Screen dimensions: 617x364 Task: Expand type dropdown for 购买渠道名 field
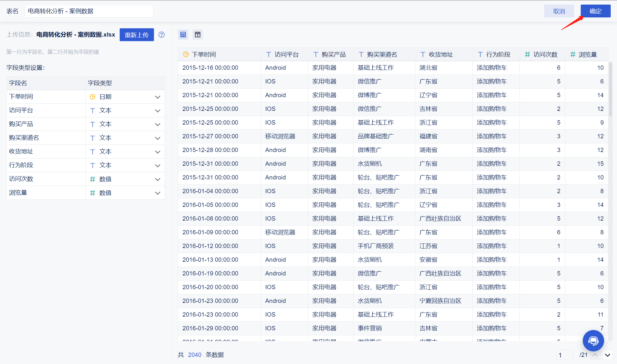click(x=157, y=138)
